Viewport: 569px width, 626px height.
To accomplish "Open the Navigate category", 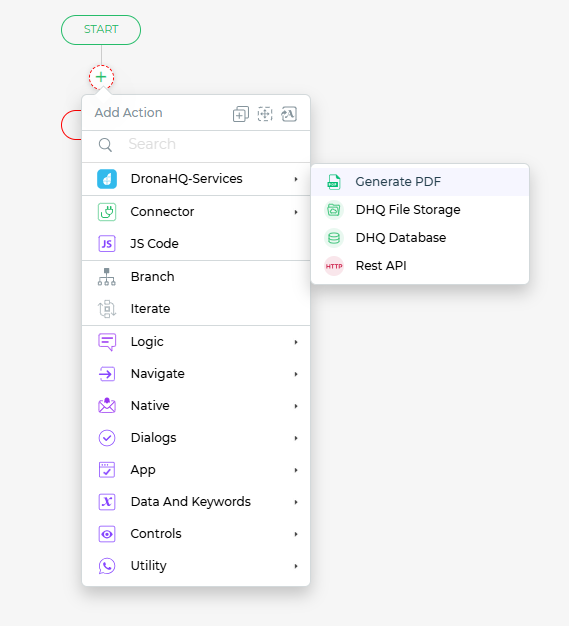I will click(196, 374).
